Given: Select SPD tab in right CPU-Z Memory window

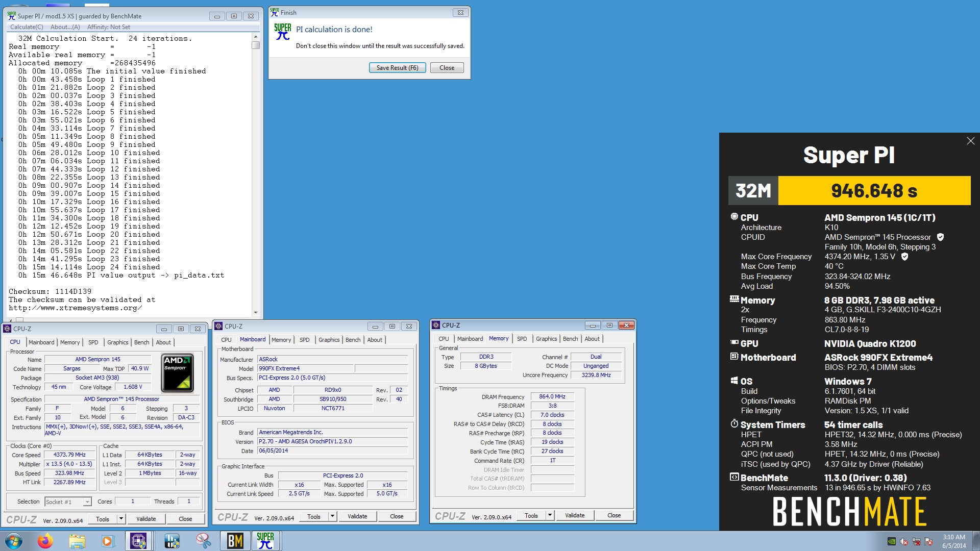Looking at the screenshot, I should [x=522, y=339].
